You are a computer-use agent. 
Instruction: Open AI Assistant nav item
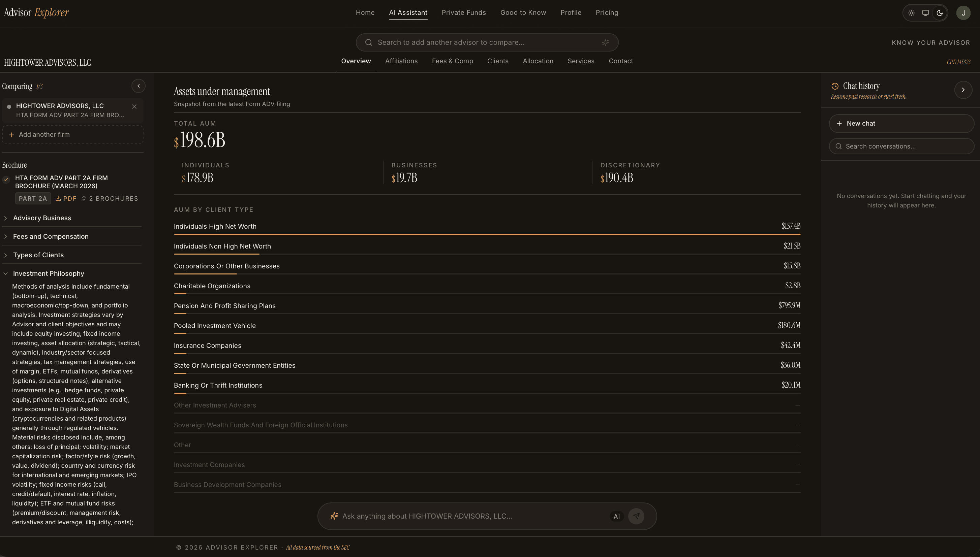(408, 12)
